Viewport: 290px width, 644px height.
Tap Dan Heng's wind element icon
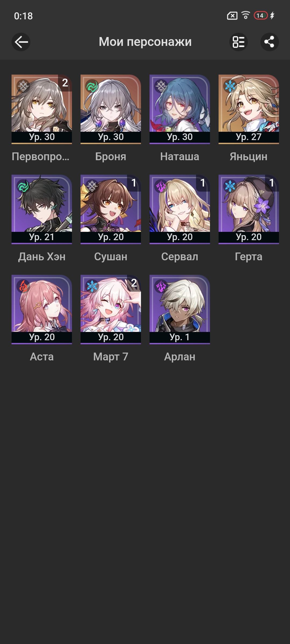click(23, 186)
